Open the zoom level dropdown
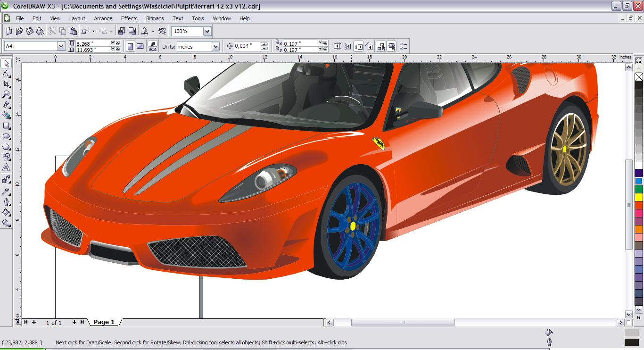 point(207,31)
